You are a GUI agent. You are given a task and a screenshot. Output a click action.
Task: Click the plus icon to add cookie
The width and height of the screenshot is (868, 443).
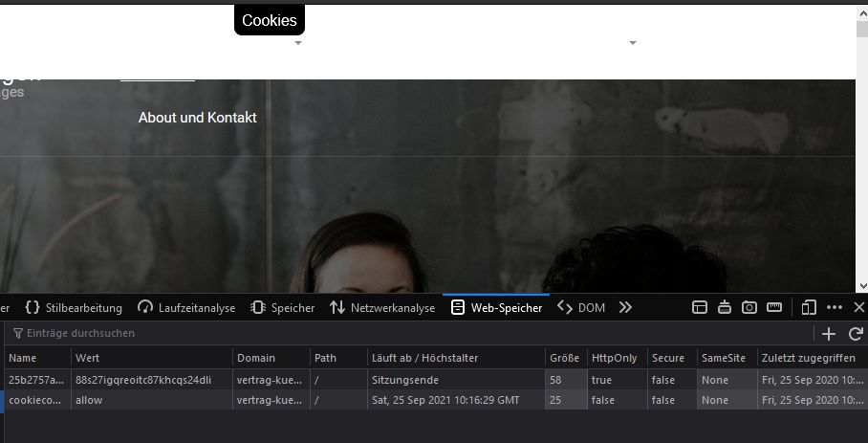pyautogui.click(x=829, y=333)
